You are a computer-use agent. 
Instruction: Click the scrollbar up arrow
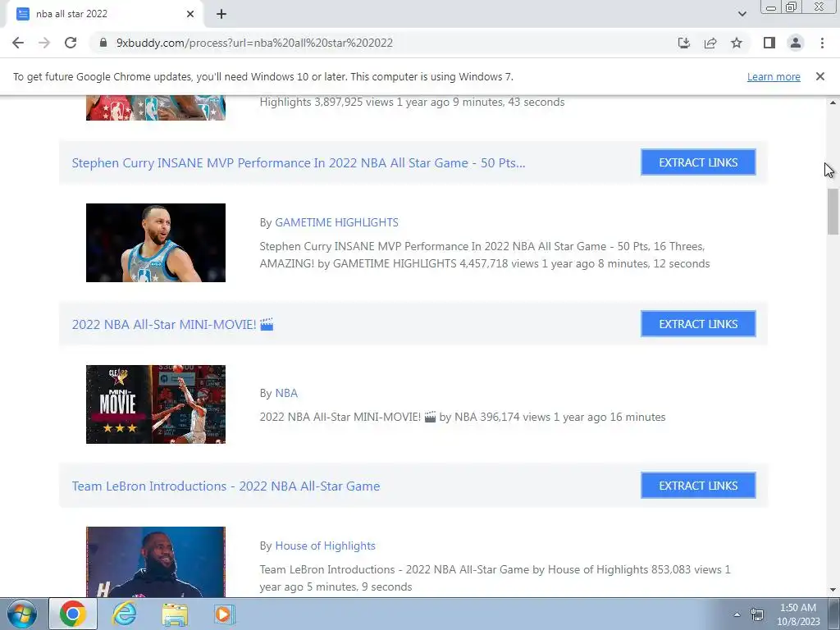(833, 102)
